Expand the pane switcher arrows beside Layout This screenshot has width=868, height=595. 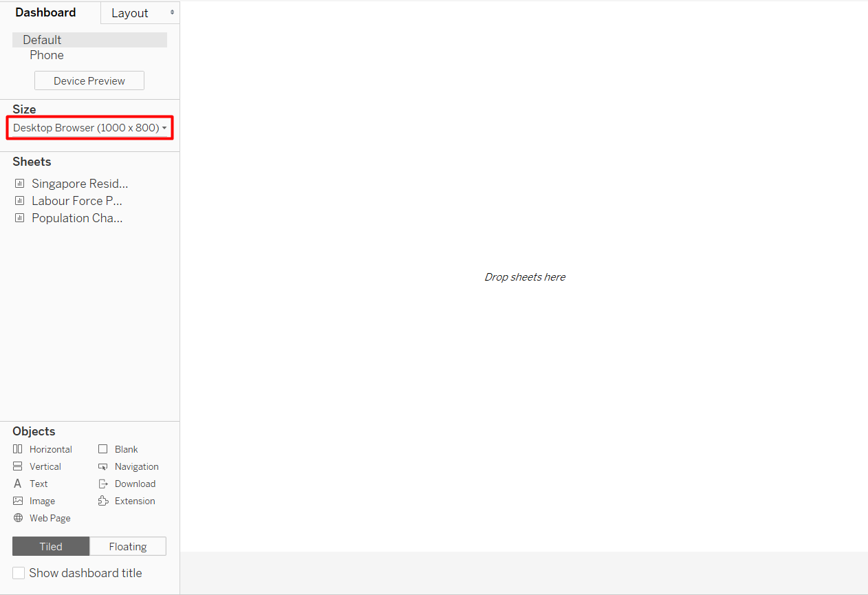[171, 13]
